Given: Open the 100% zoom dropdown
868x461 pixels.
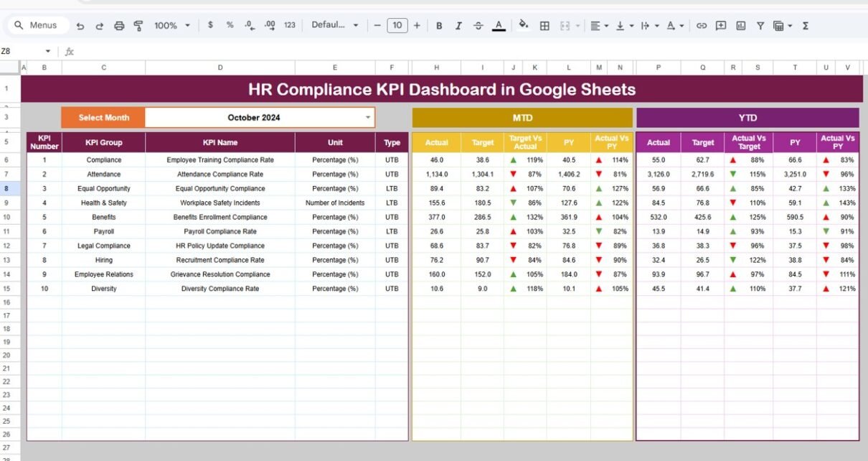Looking at the screenshot, I should point(172,25).
